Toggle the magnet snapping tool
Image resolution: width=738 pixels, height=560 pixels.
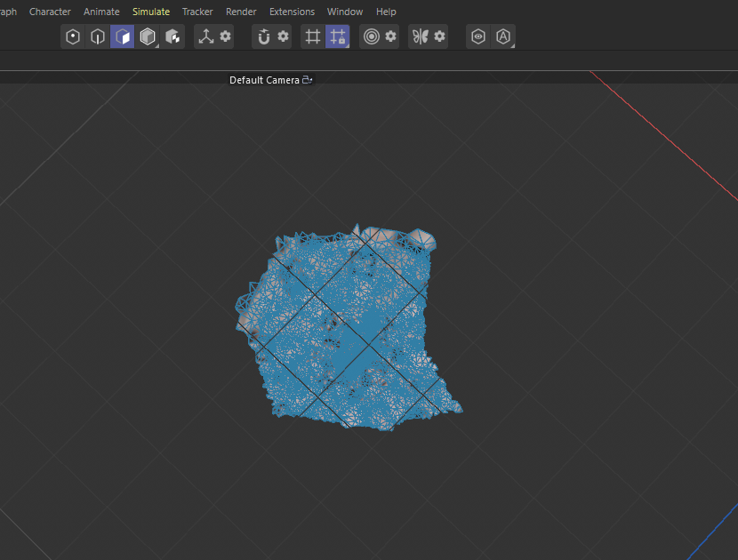click(263, 36)
